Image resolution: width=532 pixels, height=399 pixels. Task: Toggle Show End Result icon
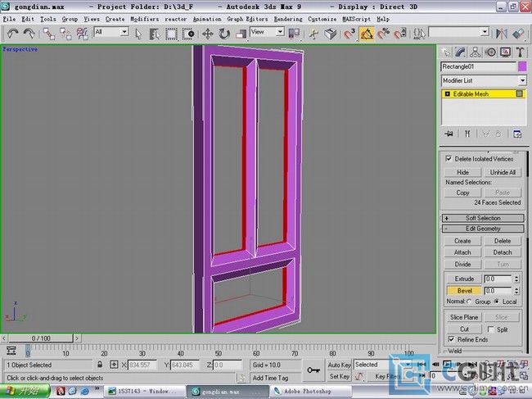tap(467, 134)
